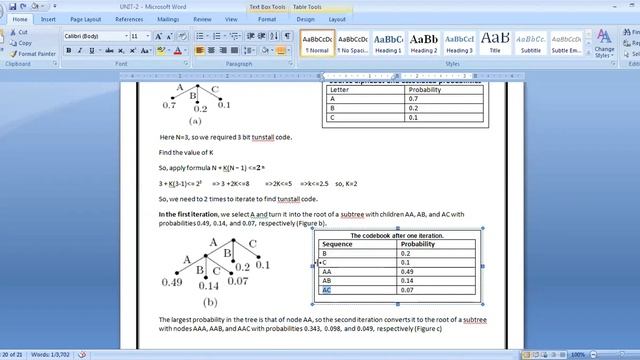Apply the Heading 1 style

[388, 43]
